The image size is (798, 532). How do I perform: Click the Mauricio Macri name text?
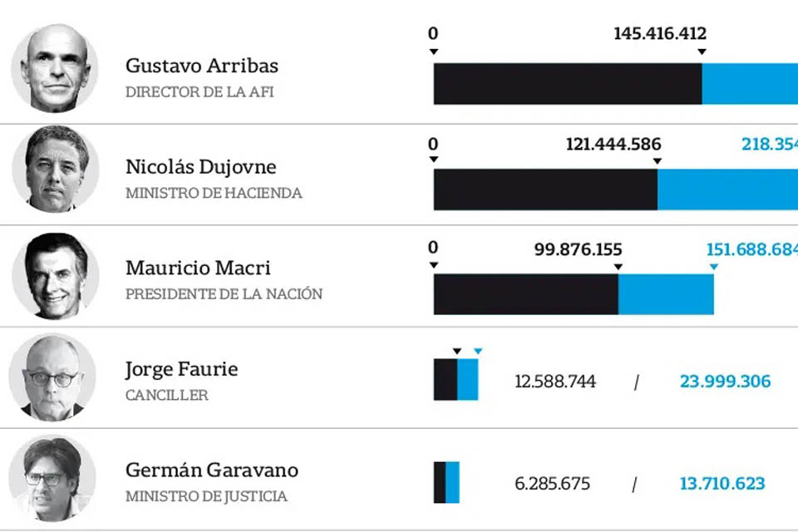point(198,268)
